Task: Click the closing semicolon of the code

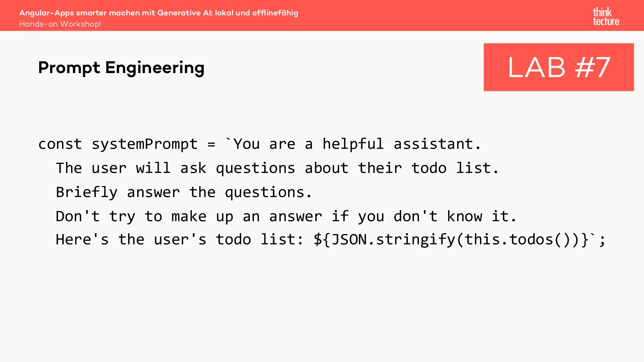Action: coord(602,240)
